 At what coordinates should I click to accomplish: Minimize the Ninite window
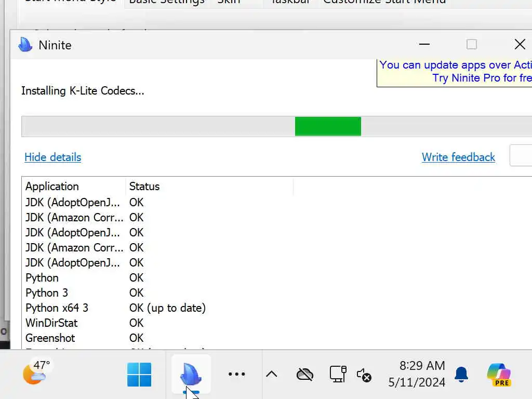tap(424, 45)
